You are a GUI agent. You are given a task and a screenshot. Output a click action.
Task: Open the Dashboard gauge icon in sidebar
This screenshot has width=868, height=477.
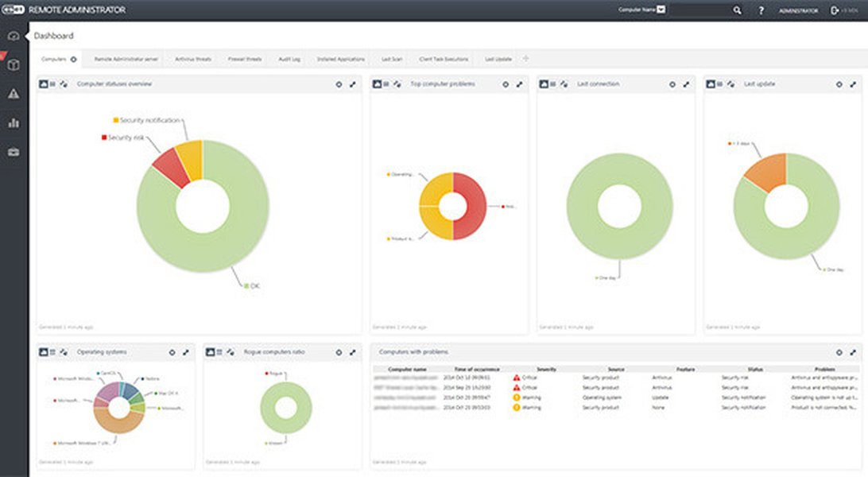[x=14, y=37]
